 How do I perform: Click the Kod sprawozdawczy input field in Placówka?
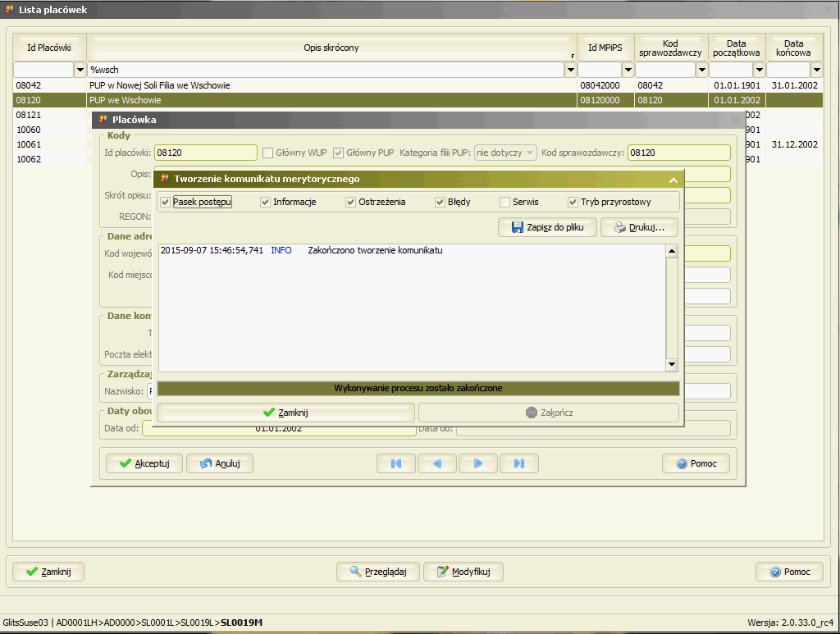678,153
